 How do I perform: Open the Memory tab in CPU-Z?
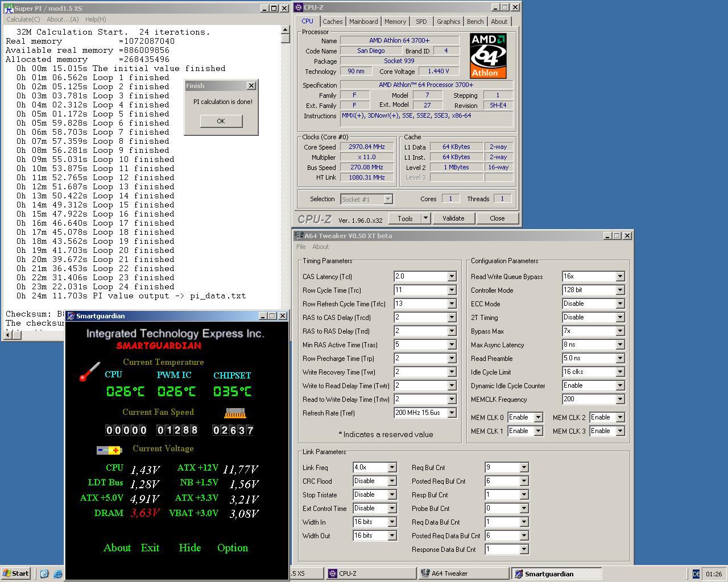click(395, 22)
